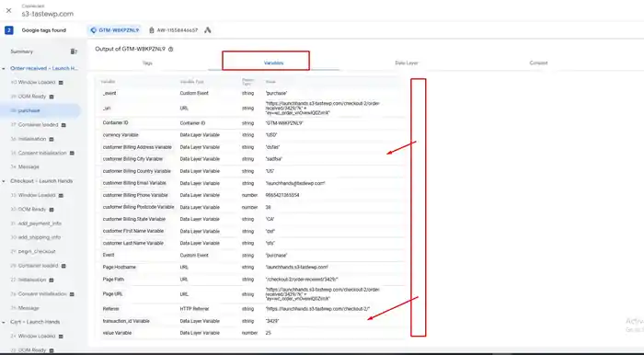Click customer Billing Postcode Variable name
This screenshot has width=644, height=355.
click(138, 207)
